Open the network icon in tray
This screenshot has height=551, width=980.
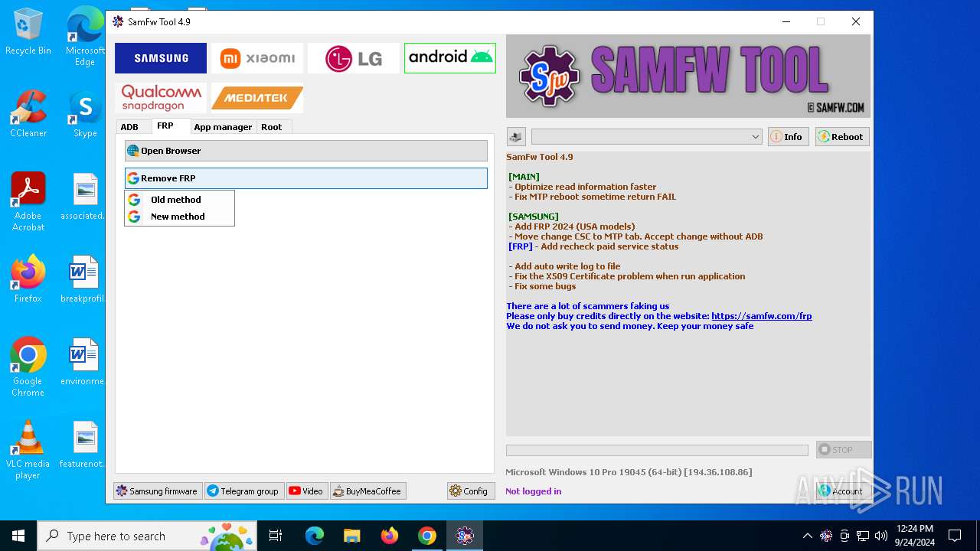click(863, 536)
